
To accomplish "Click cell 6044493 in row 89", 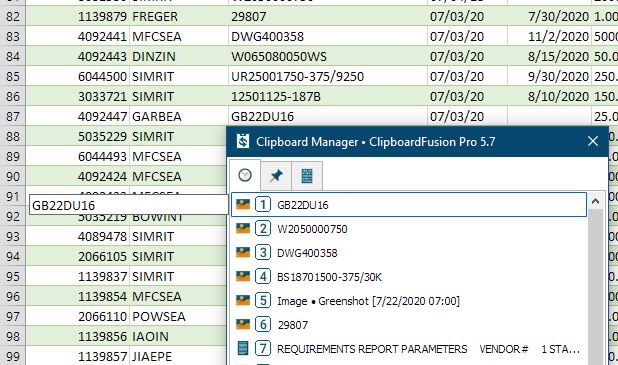I will coord(78,156).
